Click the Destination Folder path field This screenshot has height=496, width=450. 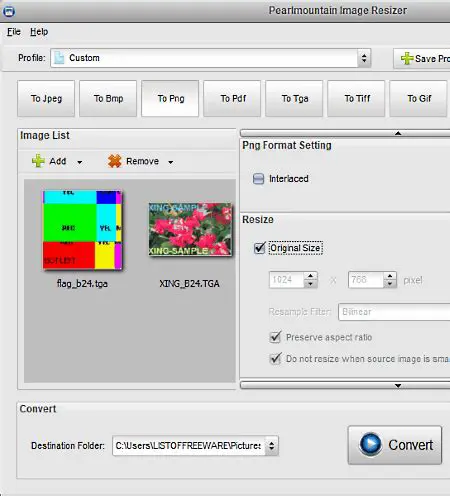click(x=189, y=446)
